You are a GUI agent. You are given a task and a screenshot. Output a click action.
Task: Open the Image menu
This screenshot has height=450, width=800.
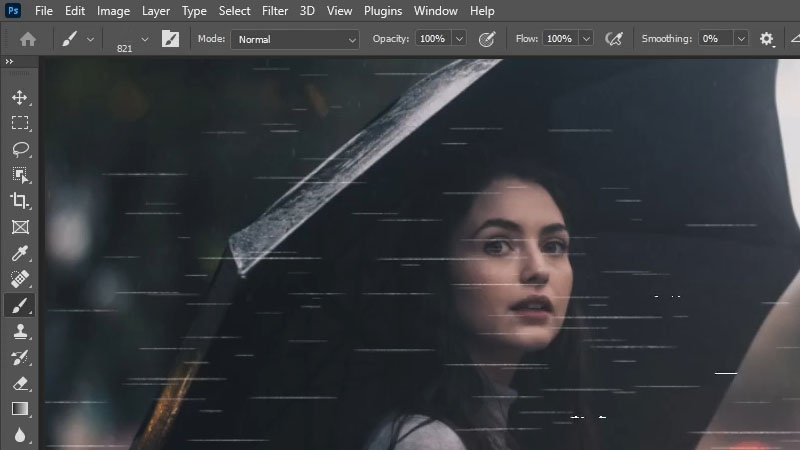point(113,11)
